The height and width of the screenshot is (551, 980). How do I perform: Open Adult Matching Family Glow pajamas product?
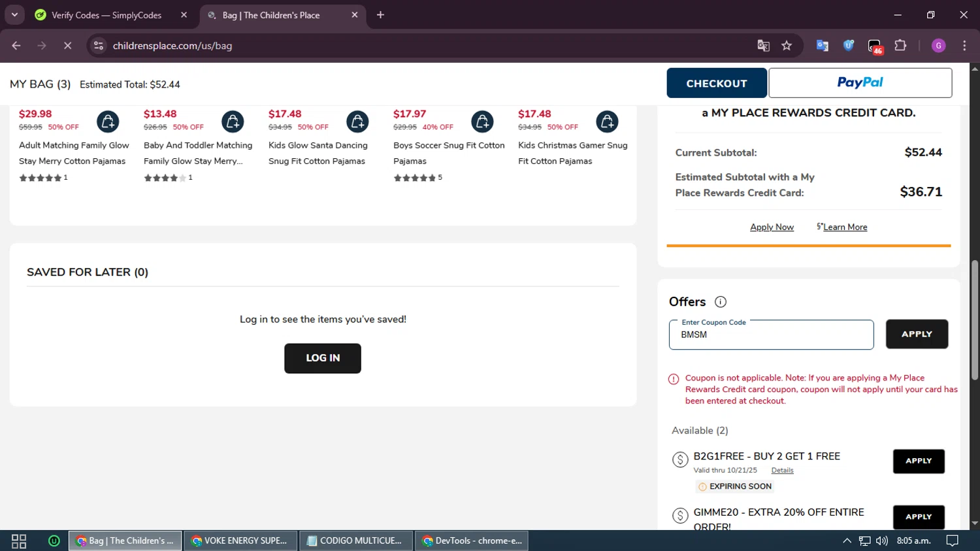[x=74, y=153]
